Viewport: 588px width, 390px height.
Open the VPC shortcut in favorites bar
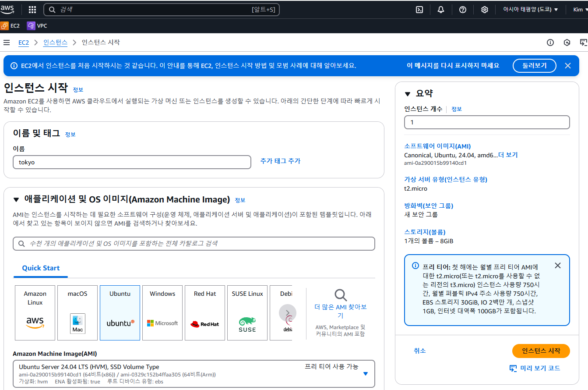pyautogui.click(x=37, y=26)
